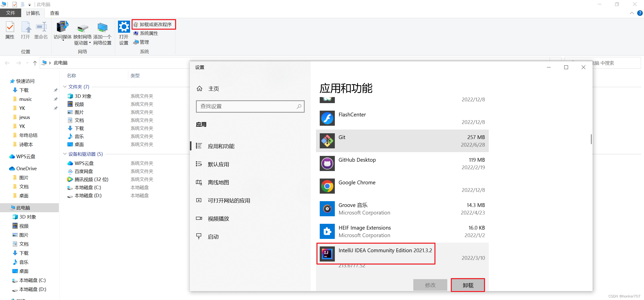Click the Properties checkmark icon in ribbon
Screen dimensions: 644x300
[10, 27]
